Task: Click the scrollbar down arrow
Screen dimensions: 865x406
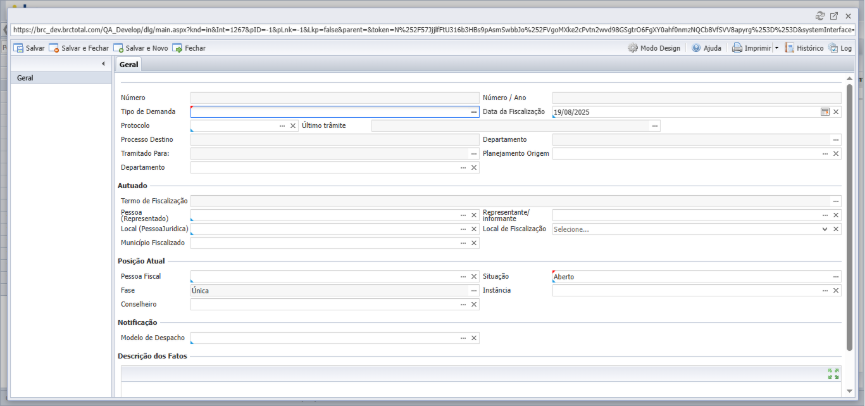Action: point(850,391)
